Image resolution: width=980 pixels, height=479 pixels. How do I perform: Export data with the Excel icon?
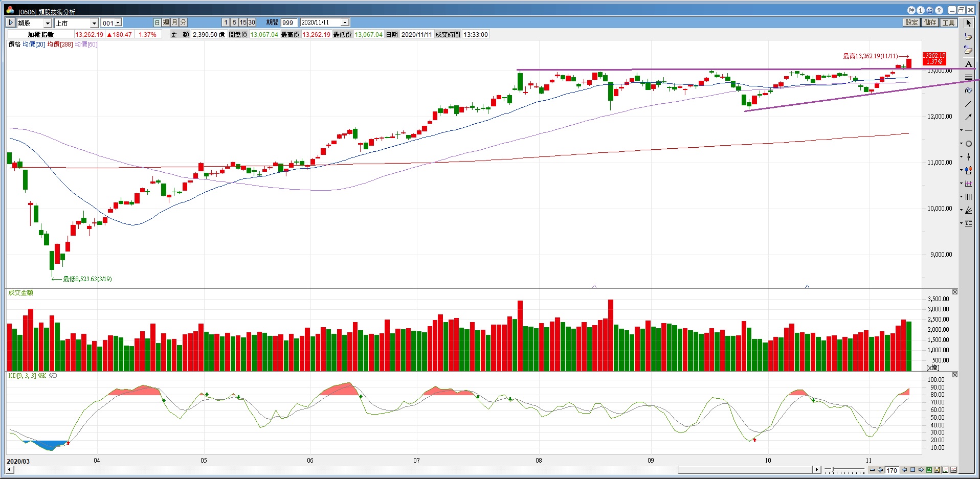[929, 470]
